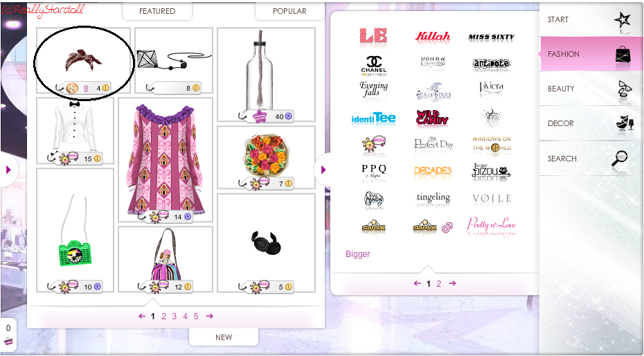Switch to the Popular tab
Screen dimensions: 644x356
289,11
